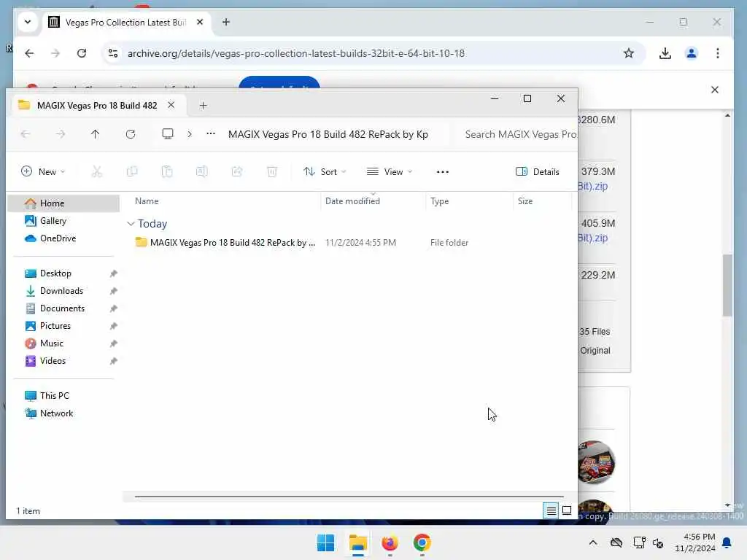
Task: Open the Windows Start menu
Action: 326,542
